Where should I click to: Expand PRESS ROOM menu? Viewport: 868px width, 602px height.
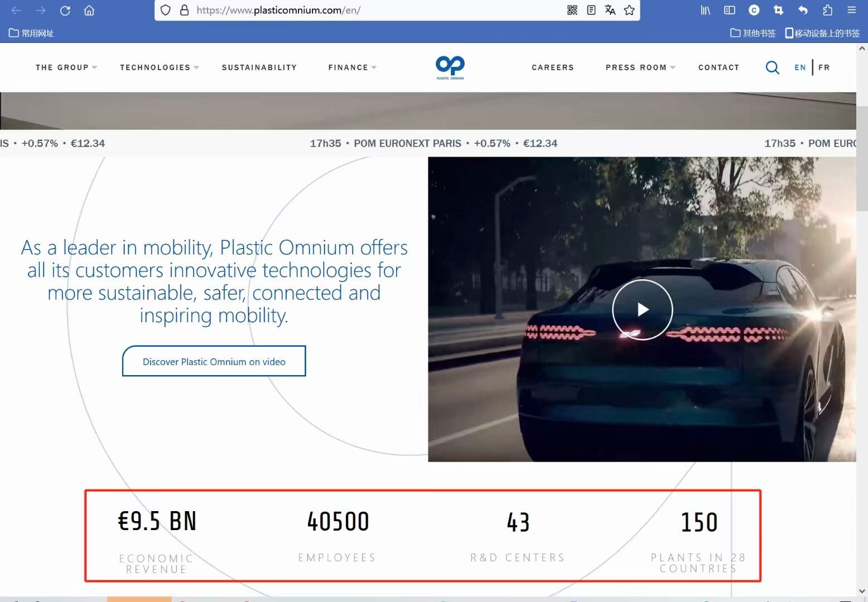640,67
